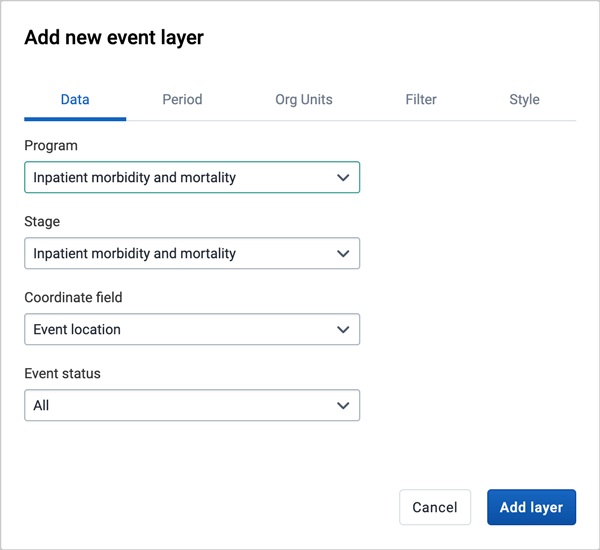Select the Filter tab
Image resolution: width=600 pixels, height=550 pixels.
pos(421,100)
